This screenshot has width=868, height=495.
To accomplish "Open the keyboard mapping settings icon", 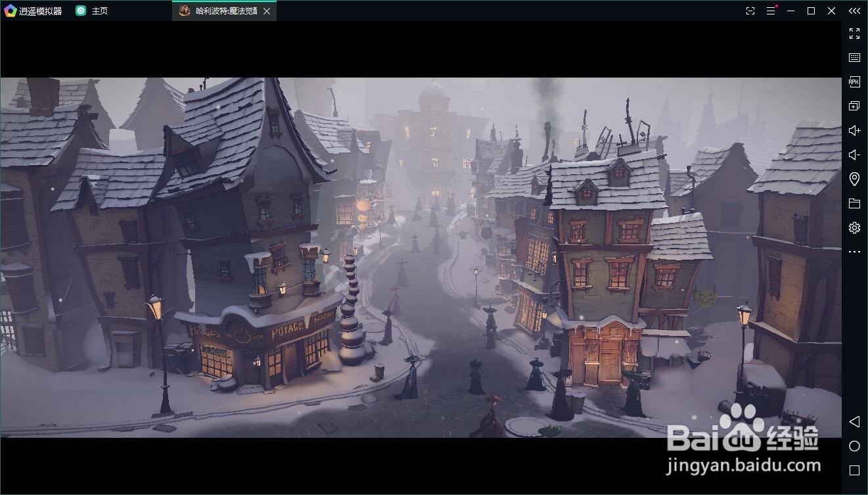I will (x=854, y=58).
